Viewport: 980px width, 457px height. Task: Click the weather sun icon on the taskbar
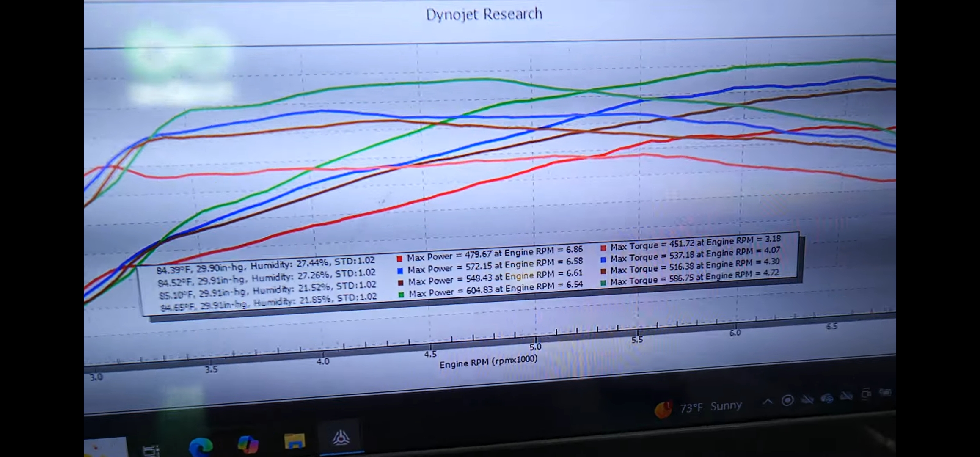(663, 410)
